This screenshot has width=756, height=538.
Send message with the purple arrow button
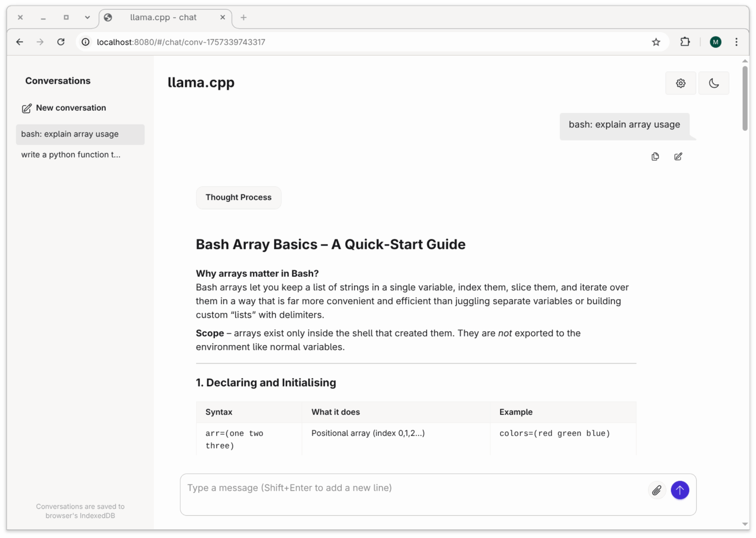[x=680, y=490]
